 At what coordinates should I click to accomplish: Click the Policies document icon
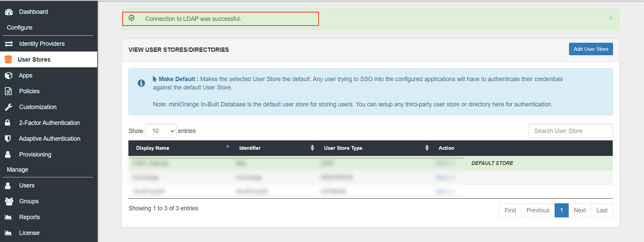[8, 91]
